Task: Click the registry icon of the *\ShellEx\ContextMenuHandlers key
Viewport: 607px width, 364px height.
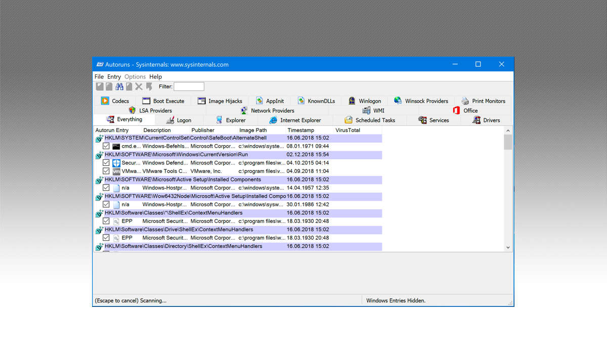Action: [99, 213]
